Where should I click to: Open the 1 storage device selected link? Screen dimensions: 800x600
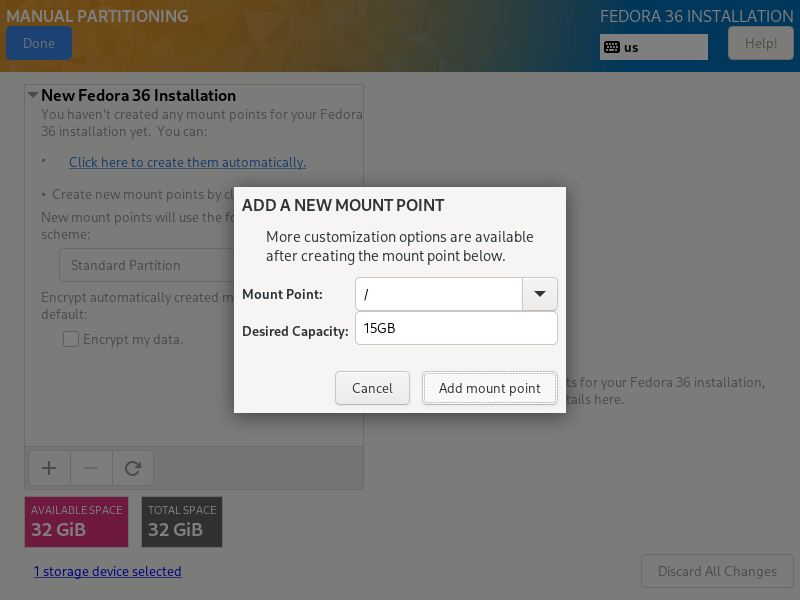click(x=107, y=571)
